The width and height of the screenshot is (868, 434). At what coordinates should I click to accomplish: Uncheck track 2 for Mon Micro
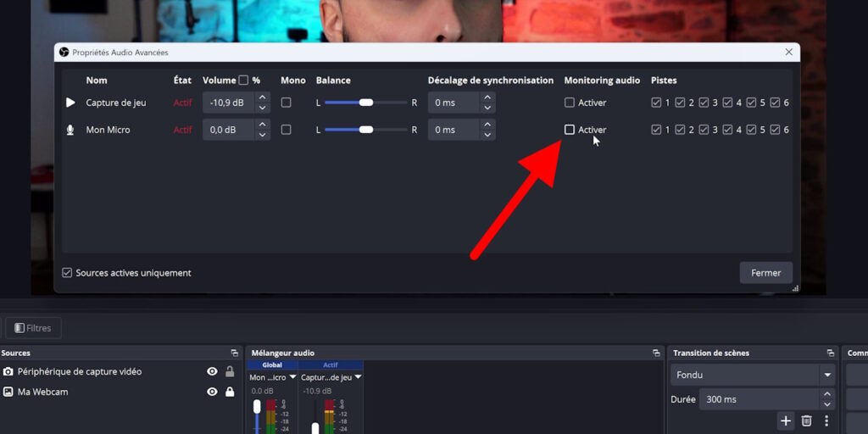point(680,130)
